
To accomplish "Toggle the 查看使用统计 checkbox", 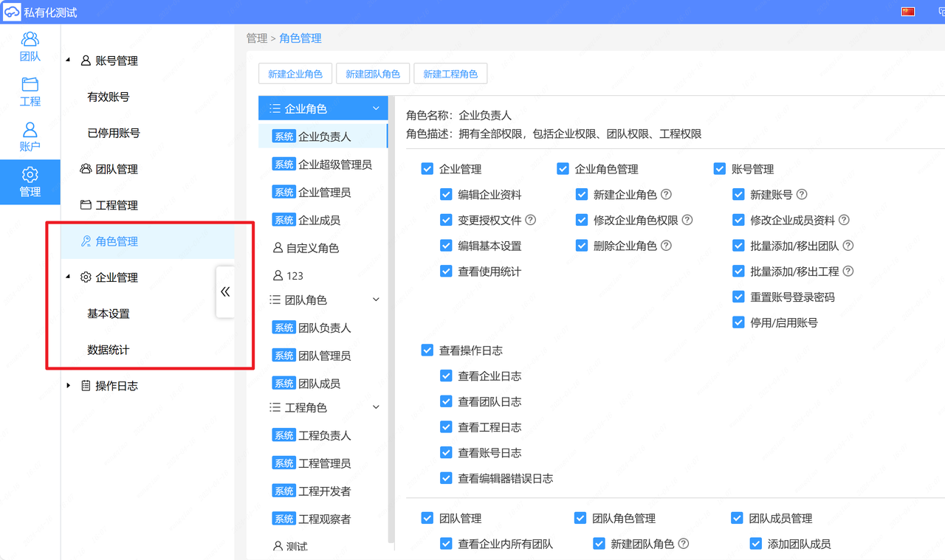I will (446, 272).
